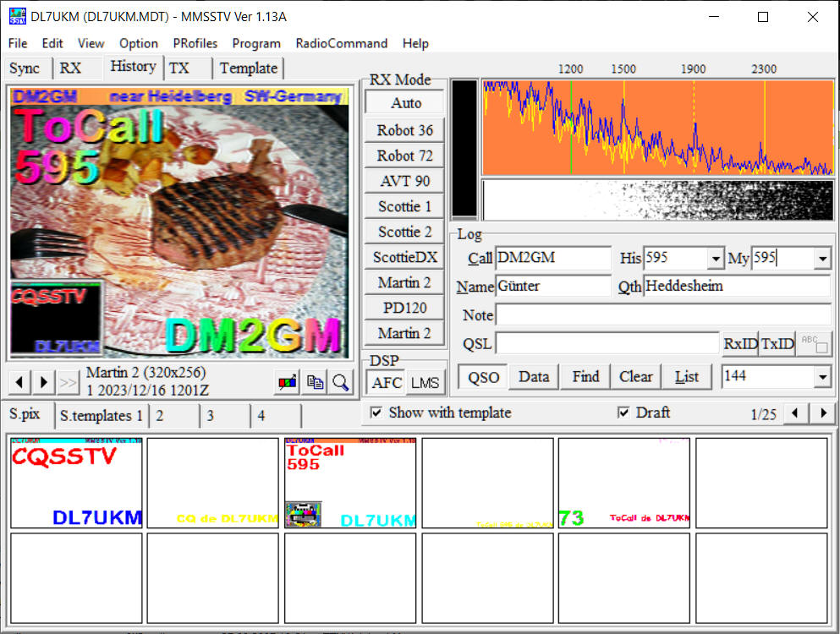Expand the 144 band dropdown
The image size is (840, 634).
pos(822,377)
